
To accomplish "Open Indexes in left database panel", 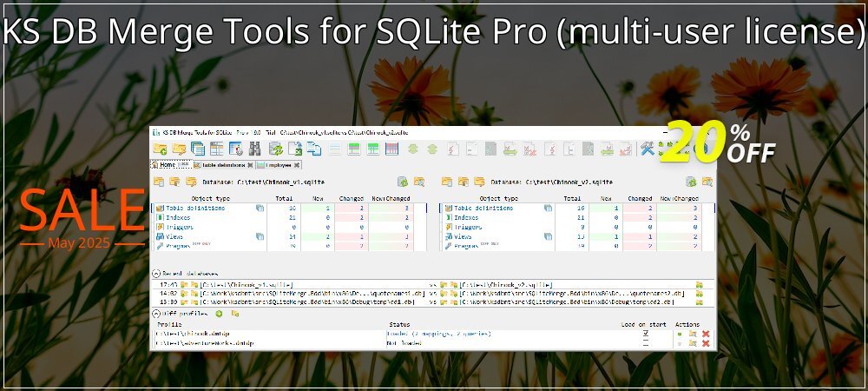I will click(x=178, y=217).
